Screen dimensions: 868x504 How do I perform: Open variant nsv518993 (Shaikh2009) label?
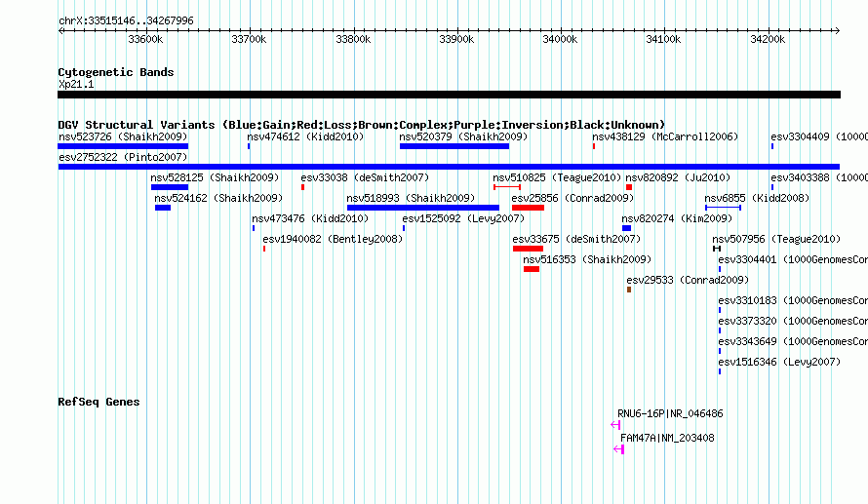tap(411, 198)
